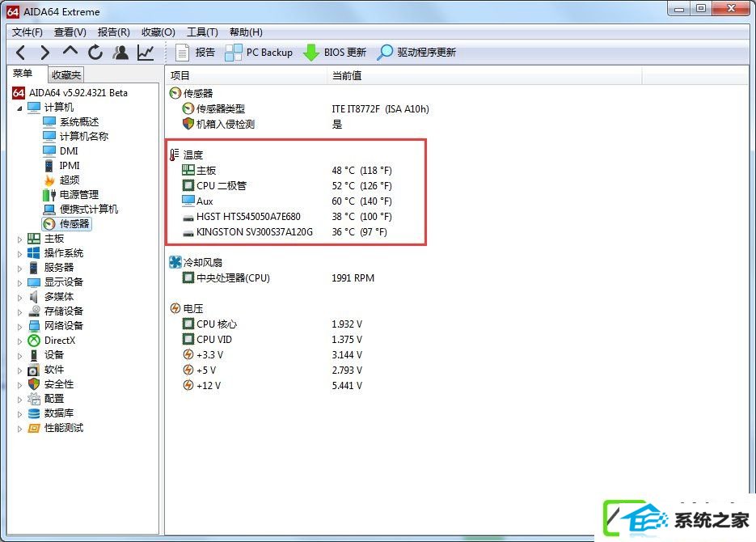Open the 报告(R) menu

pyautogui.click(x=114, y=32)
